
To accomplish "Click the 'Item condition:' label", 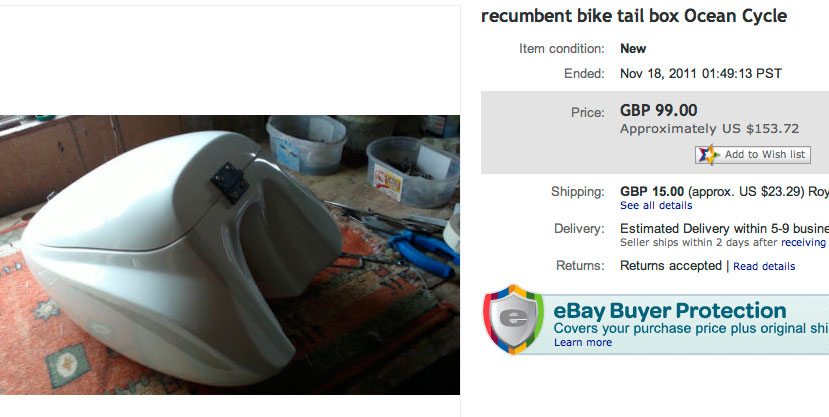I will tap(561, 49).
